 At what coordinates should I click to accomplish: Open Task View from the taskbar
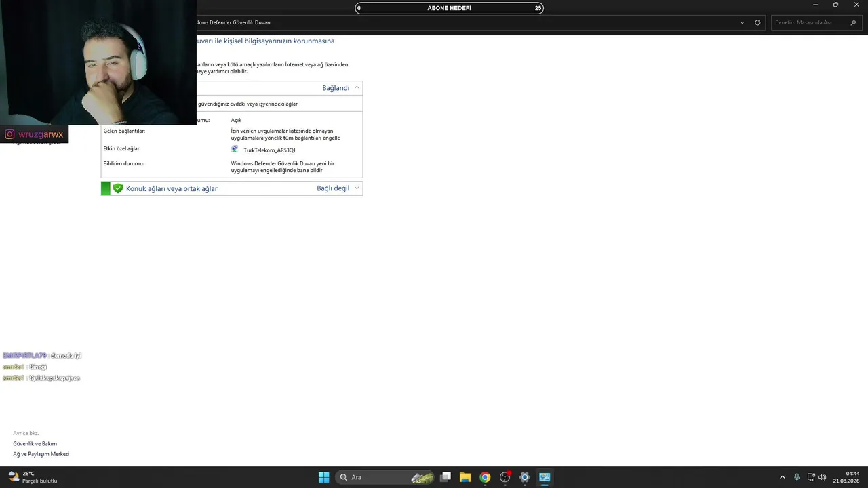pos(446,477)
